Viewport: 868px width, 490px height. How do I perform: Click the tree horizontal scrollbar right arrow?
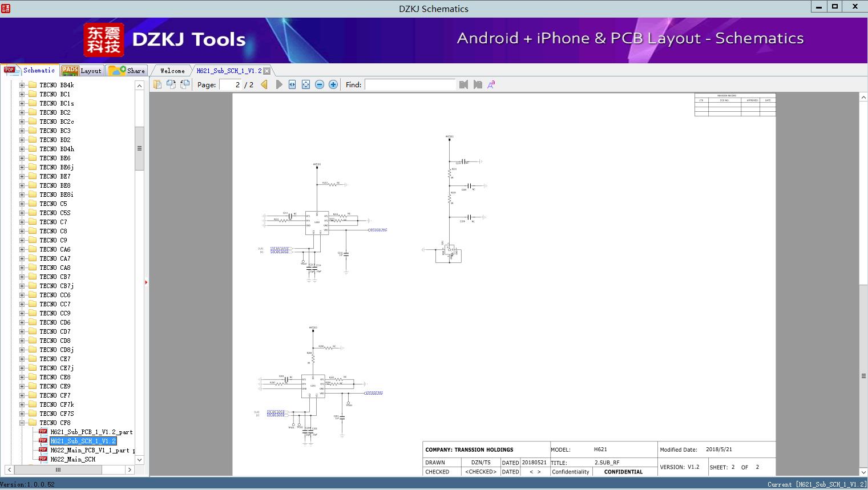click(x=130, y=469)
